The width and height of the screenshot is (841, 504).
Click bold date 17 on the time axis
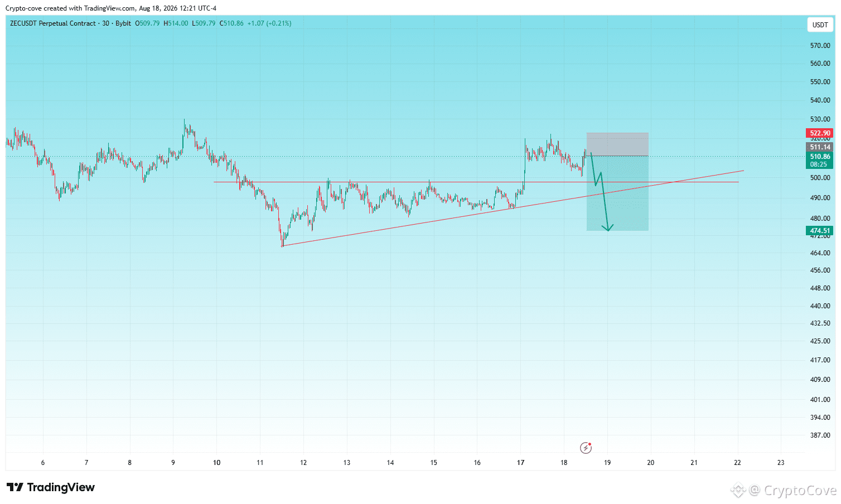[521, 463]
